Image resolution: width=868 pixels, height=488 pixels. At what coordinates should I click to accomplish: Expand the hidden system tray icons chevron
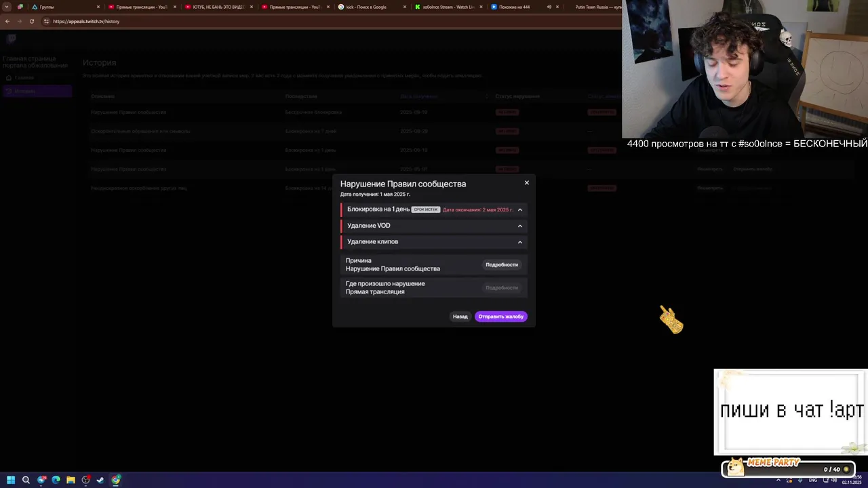778,480
